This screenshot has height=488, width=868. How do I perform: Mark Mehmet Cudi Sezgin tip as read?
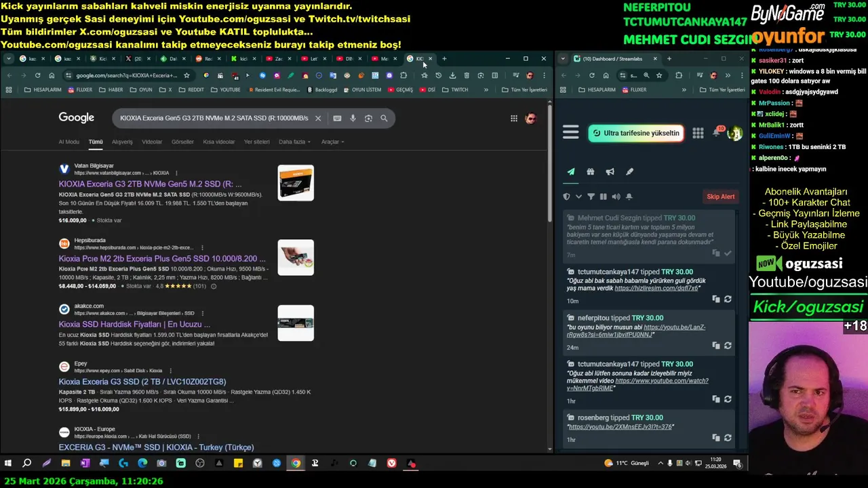click(728, 253)
